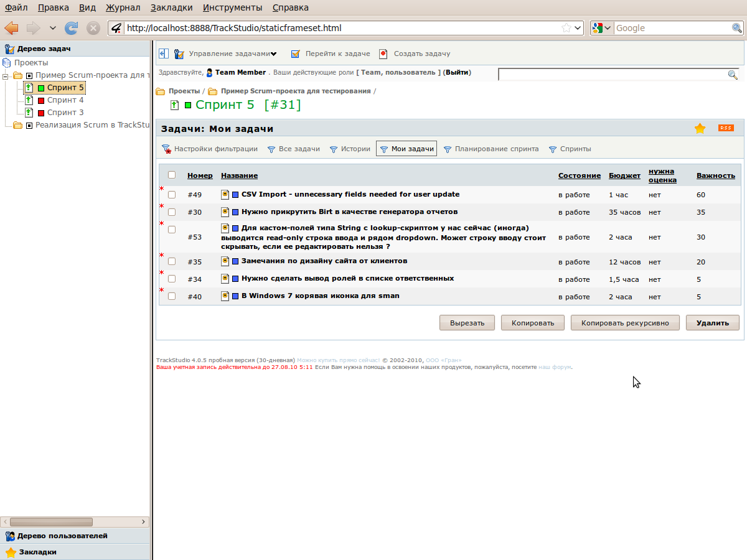Click the search magnifier icon in task search
This screenshot has width=747, height=560.
click(x=733, y=75)
